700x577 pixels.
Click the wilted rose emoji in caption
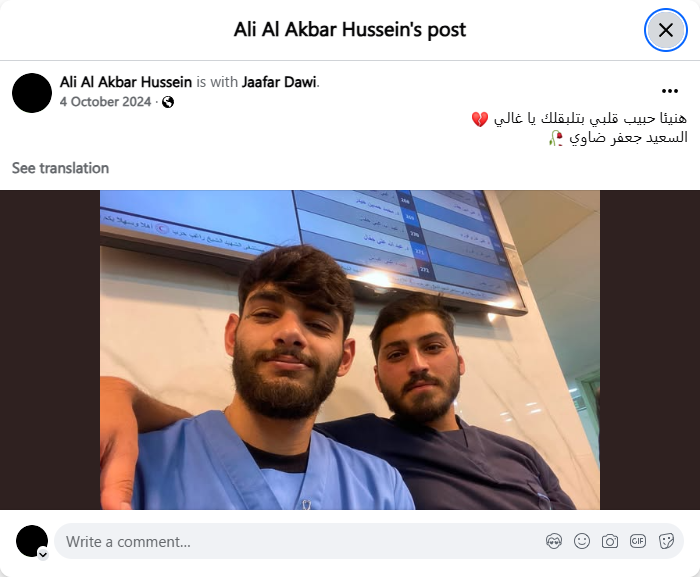coord(556,138)
